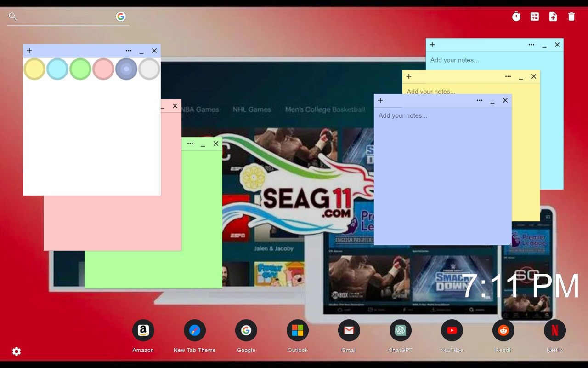Viewport: 588px width, 368px height.
Task: Open the settings gear
Action: 17,351
